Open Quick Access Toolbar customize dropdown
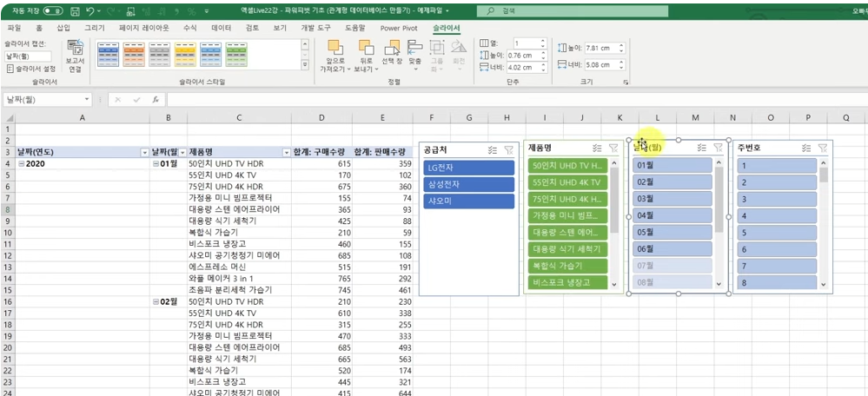Screen dimensions: 868x396 207,10
